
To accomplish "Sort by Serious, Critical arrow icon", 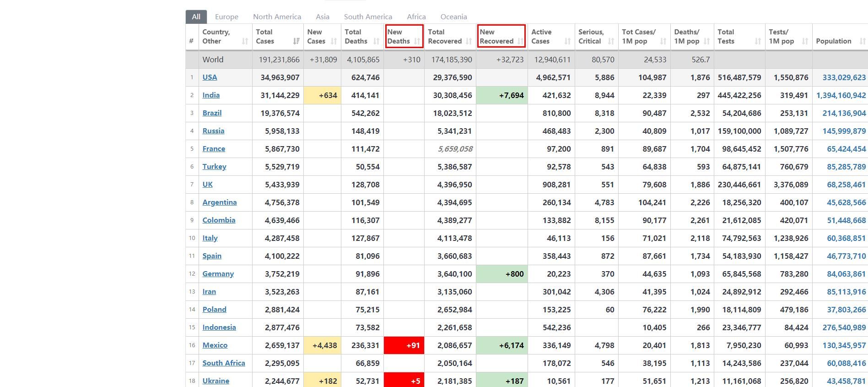I will 610,41.
